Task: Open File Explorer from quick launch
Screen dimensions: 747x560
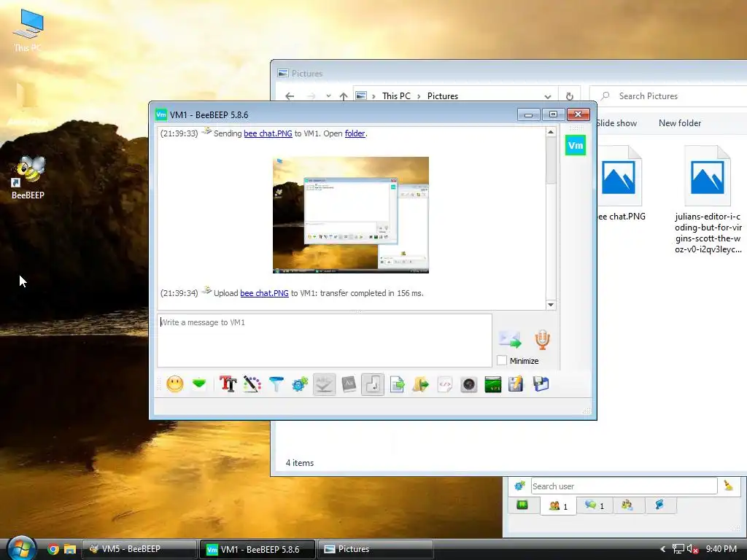Action: 70,549
